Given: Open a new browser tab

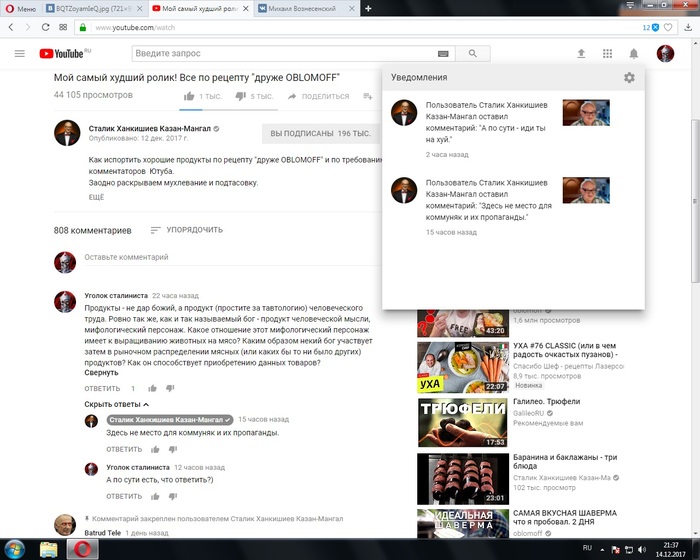Looking at the screenshot, I should 368,8.
